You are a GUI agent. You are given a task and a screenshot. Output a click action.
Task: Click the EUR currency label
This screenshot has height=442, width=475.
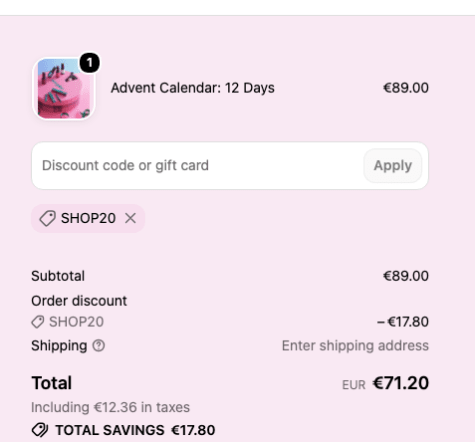click(354, 385)
